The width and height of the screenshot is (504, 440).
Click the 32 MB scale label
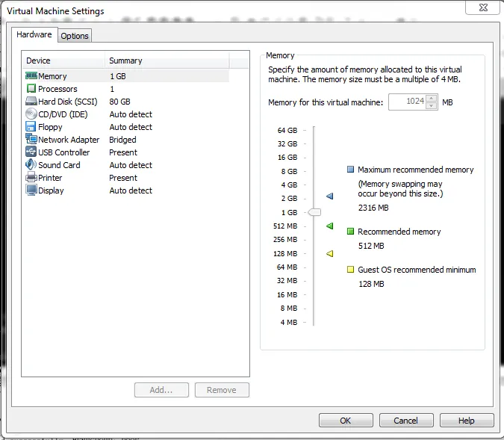pyautogui.click(x=287, y=280)
